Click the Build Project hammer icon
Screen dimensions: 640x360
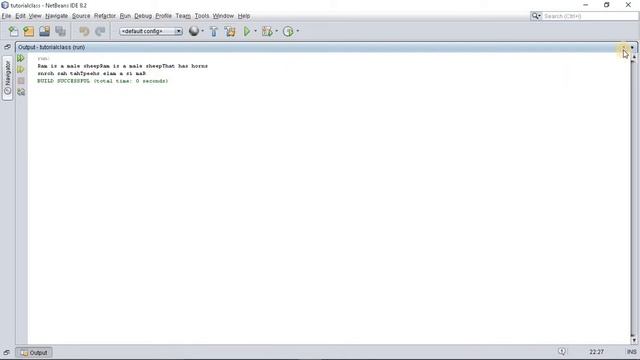pos(213,31)
